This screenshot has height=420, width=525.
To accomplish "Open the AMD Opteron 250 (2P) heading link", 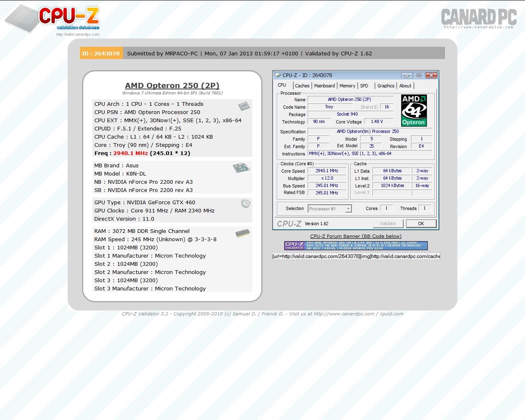I will tap(172, 85).
